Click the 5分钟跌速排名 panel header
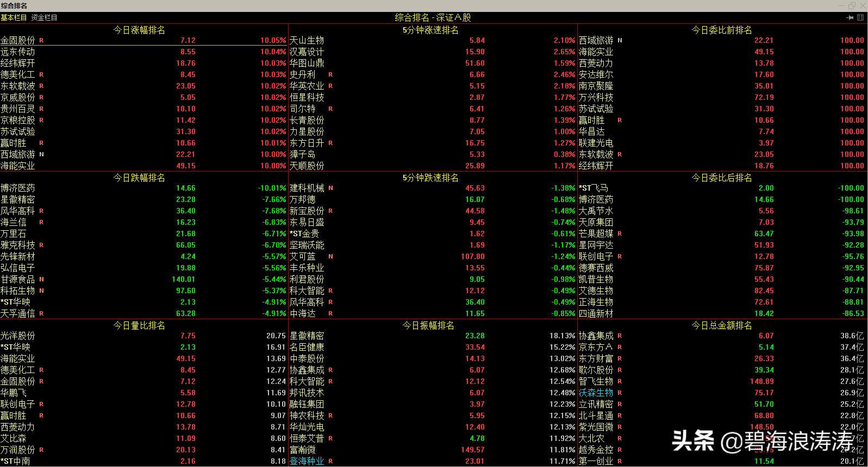The image size is (868, 467). 430,178
